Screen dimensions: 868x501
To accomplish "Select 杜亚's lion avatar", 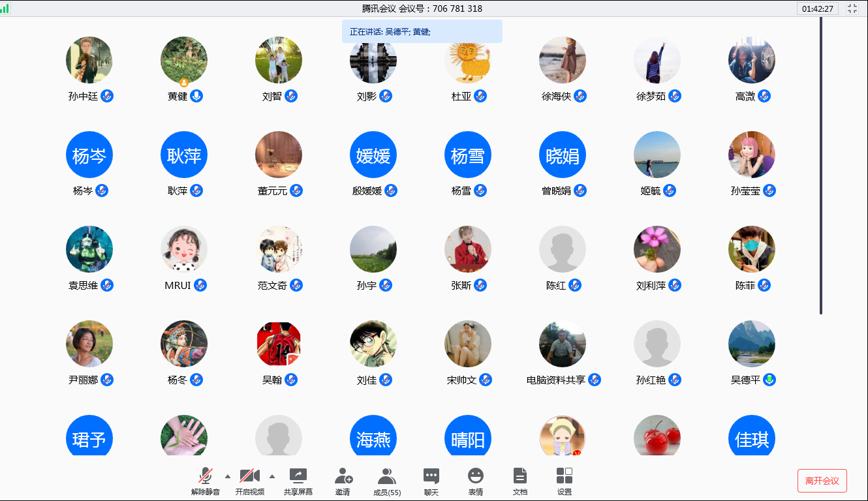I will (468, 60).
